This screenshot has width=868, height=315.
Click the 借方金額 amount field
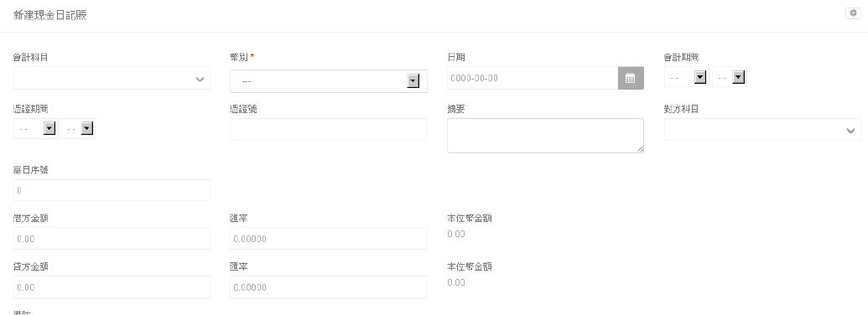pyautogui.click(x=112, y=239)
